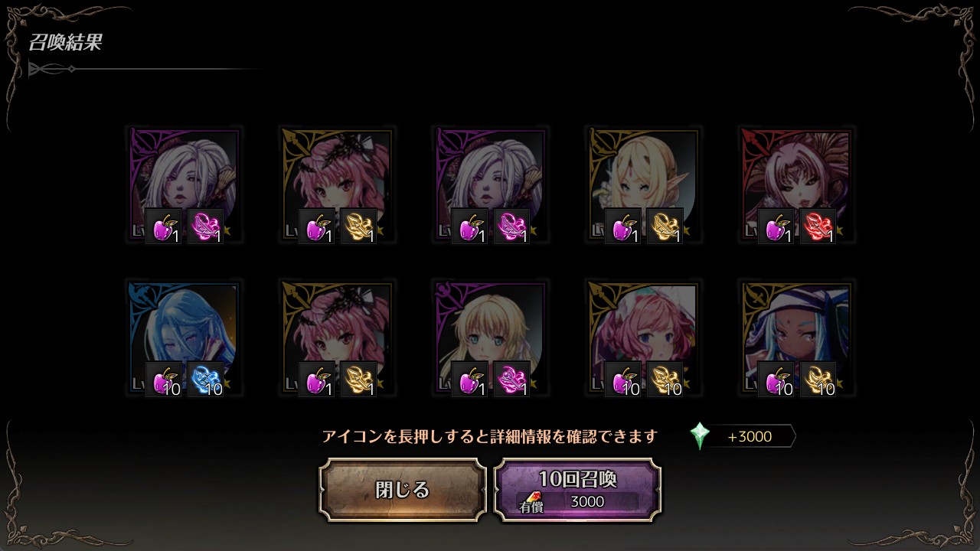Select the second white-haired character in the top row

click(x=491, y=185)
